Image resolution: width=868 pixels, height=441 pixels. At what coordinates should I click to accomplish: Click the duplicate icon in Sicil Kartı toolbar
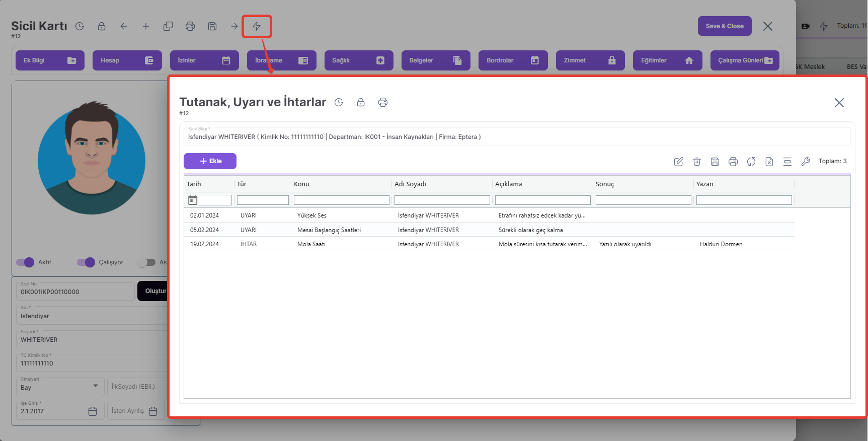click(x=168, y=26)
